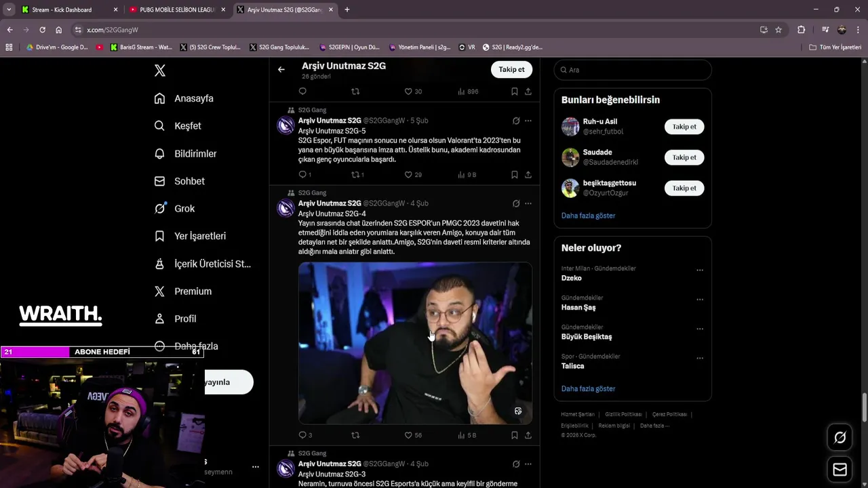868x488 pixels.
Task: Open browser extensions puzzle icon
Action: pos(801,30)
